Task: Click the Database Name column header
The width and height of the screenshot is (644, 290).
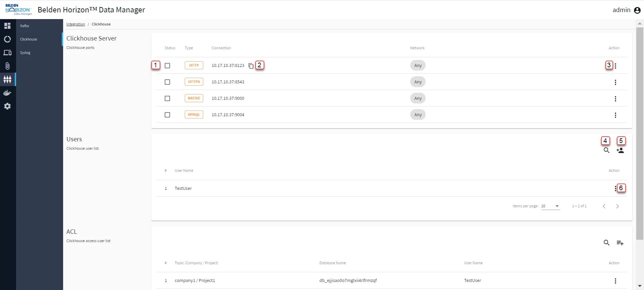Action: pyautogui.click(x=332, y=263)
